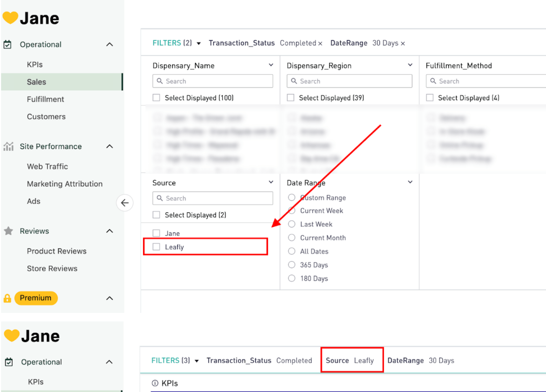
Task: Open Store Reviews in sidebar
Action: pos(52,269)
